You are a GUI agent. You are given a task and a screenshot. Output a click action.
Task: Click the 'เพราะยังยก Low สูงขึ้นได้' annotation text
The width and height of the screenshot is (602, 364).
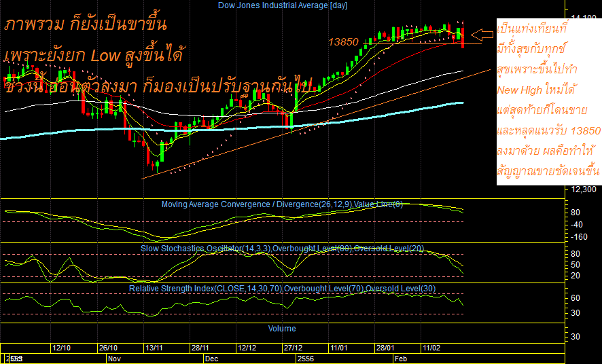click(x=94, y=55)
